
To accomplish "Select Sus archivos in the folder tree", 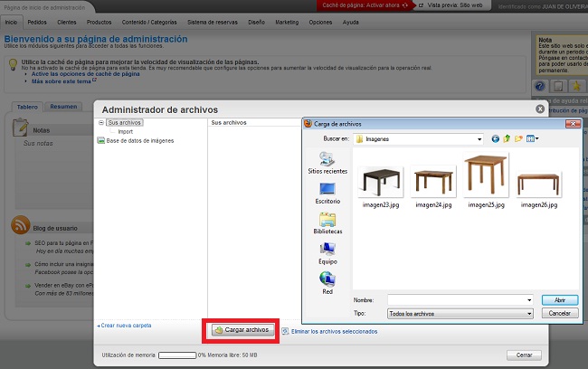I will [x=125, y=123].
